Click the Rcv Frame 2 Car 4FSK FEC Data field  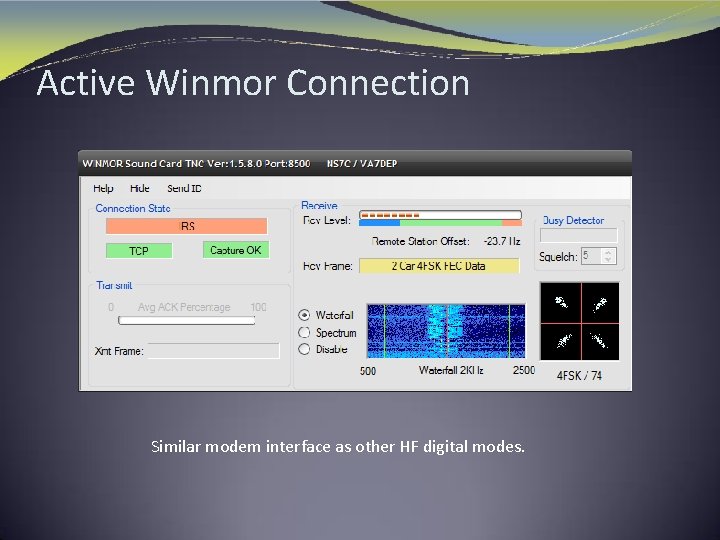439,265
